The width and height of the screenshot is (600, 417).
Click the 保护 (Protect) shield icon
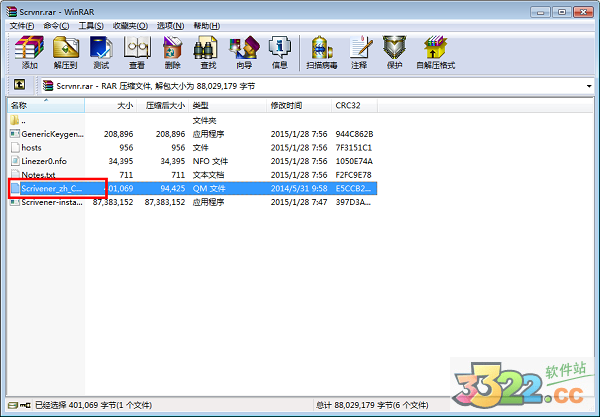click(394, 48)
